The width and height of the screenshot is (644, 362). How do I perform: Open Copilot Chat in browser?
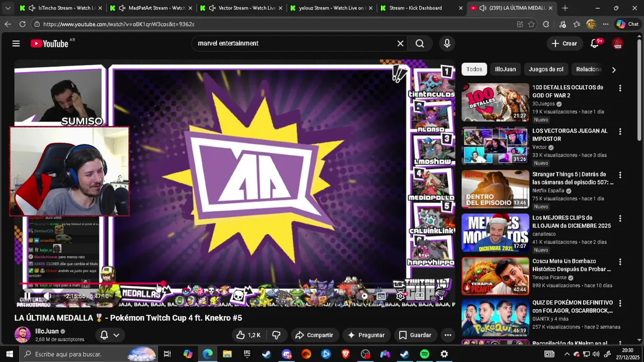[627, 24]
